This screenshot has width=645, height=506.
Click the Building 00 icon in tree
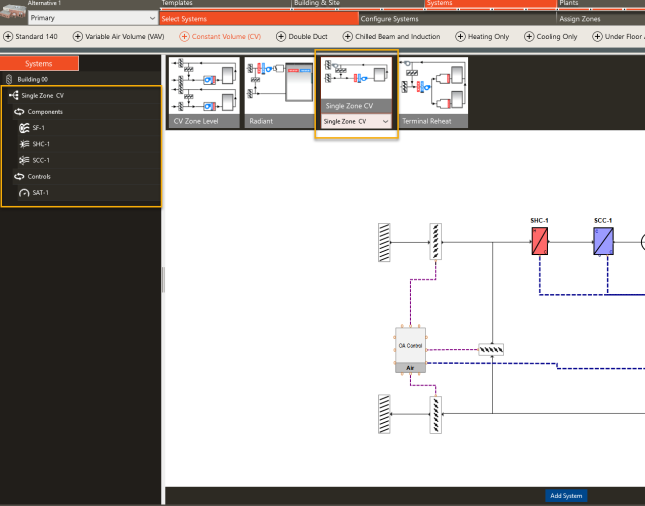pos(9,79)
